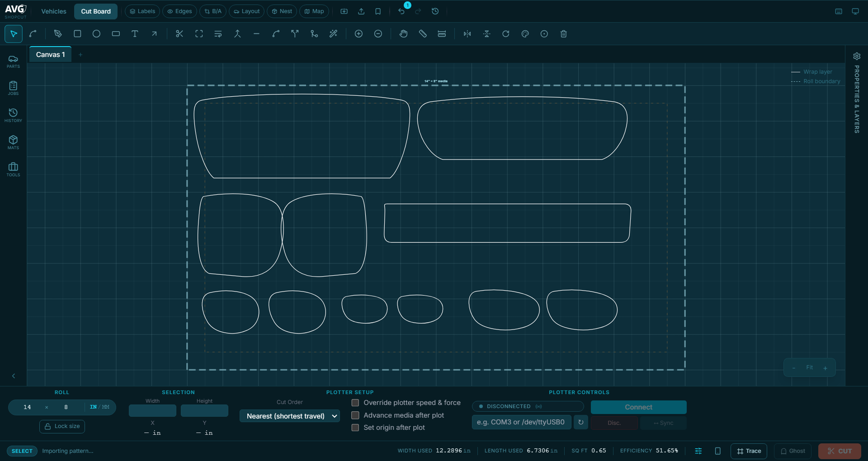This screenshot has height=461, width=868.
Task: Collapse the left sidebar chevron
Action: pyautogui.click(x=14, y=376)
